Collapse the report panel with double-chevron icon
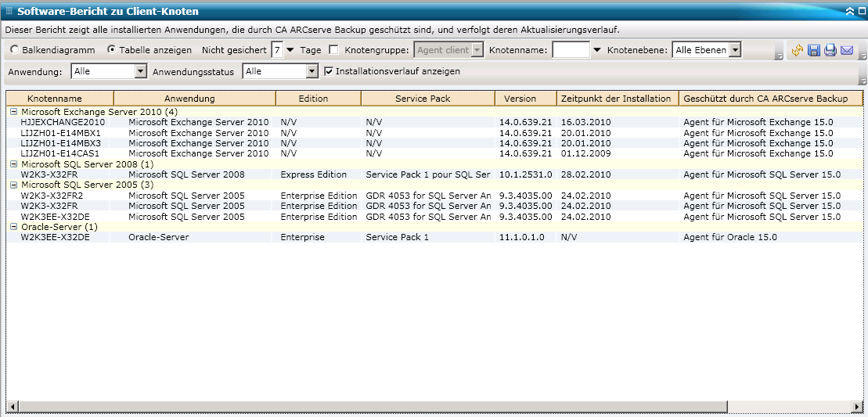868x417 pixels. tap(850, 12)
